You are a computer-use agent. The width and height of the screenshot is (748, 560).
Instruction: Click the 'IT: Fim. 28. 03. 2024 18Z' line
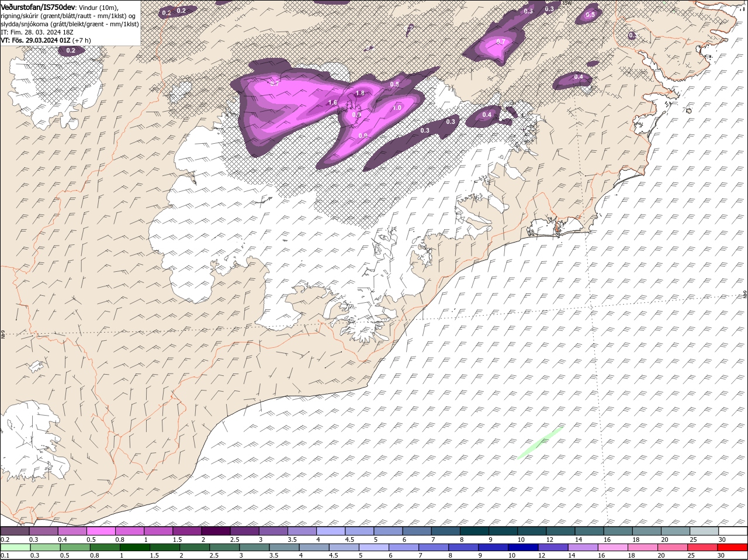click(37, 32)
